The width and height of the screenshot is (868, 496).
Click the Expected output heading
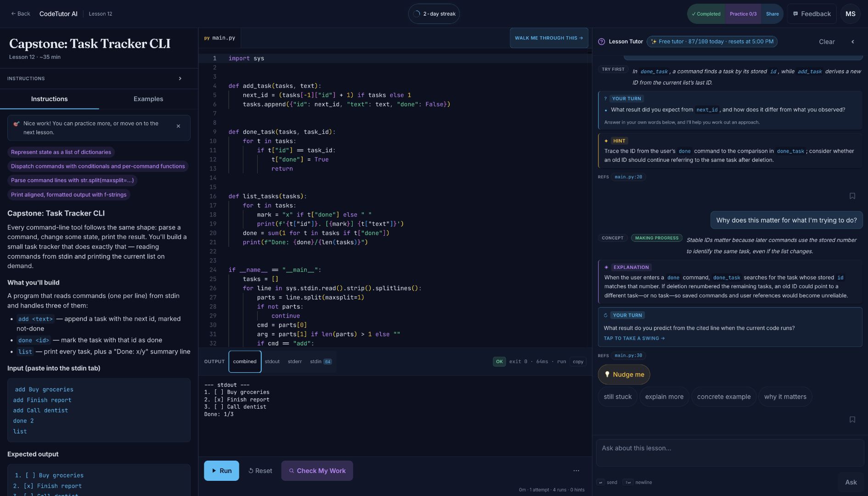pos(33,454)
